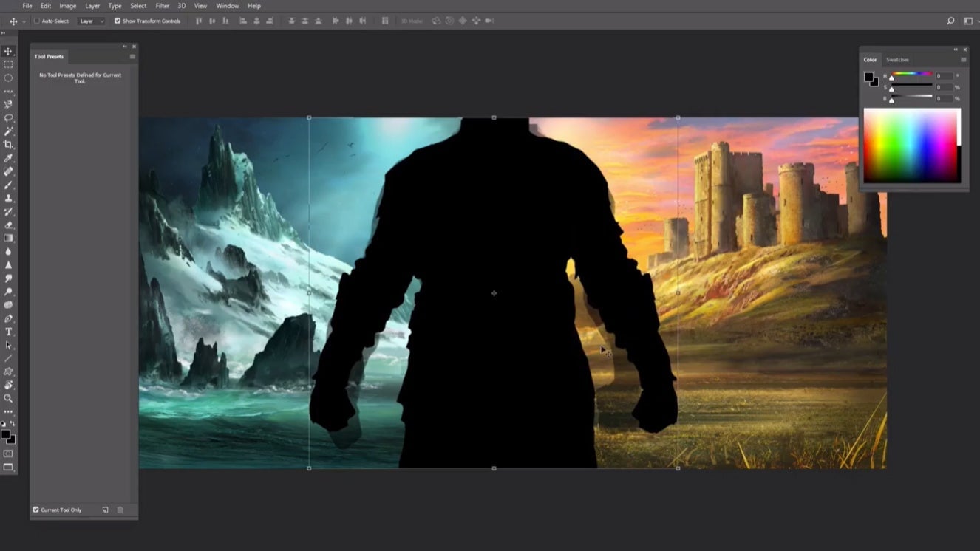Click the Align horizontal centers icon
Image resolution: width=980 pixels, height=551 pixels.
coord(256,21)
